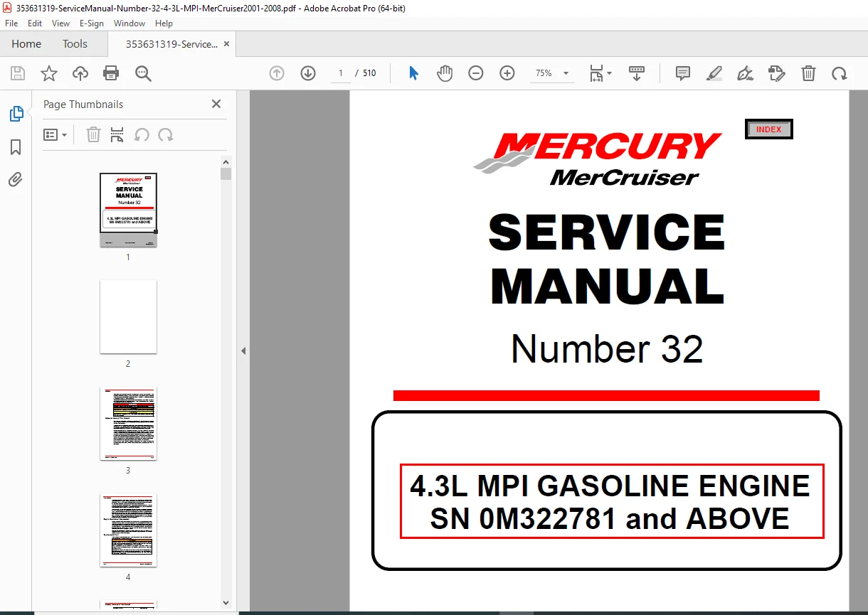Rotate page clockwise in toolbar
This screenshot has height=615, width=868.
[x=840, y=73]
